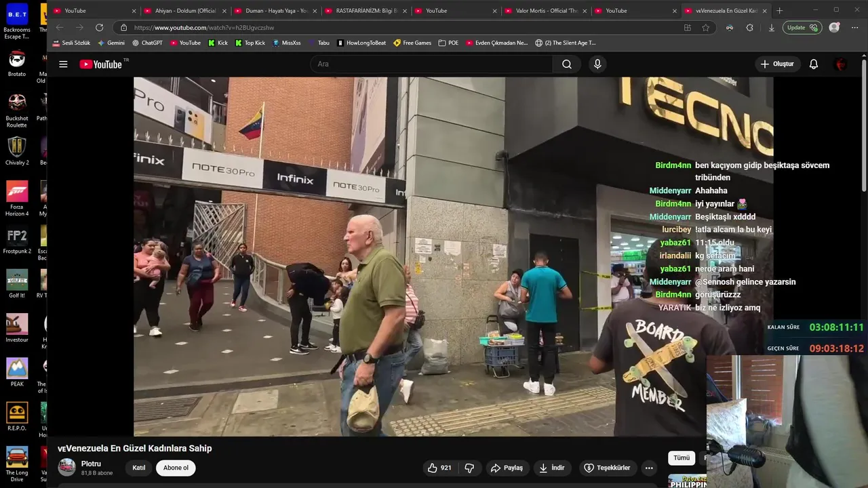The height and width of the screenshot is (488, 868).
Task: Start voice search with the microphone icon
Action: pyautogui.click(x=597, y=64)
